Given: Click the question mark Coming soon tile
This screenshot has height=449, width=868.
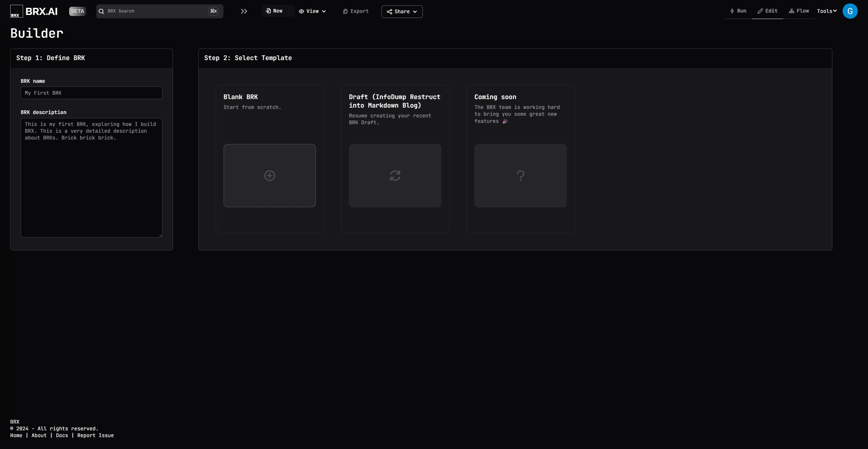Looking at the screenshot, I should pos(520,175).
